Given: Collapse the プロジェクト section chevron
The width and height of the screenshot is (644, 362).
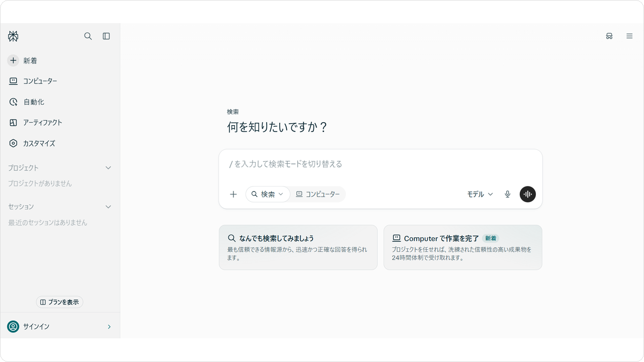Looking at the screenshot, I should [108, 168].
